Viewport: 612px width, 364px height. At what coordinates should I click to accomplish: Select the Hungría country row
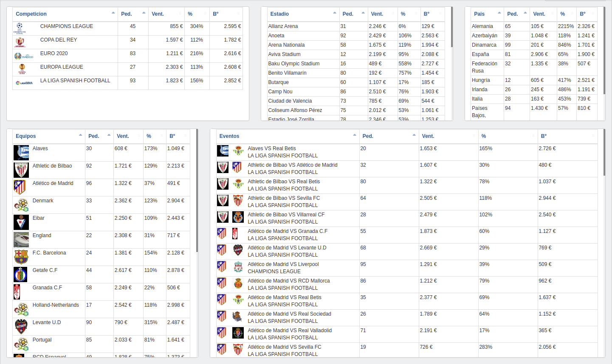[534, 80]
